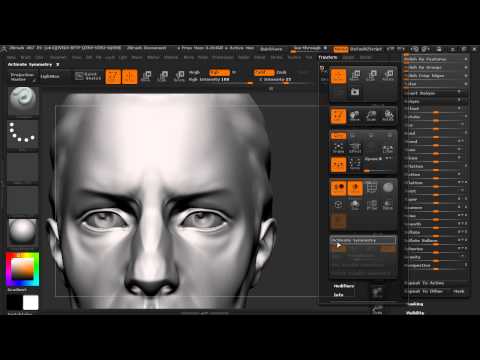
Task: Open the Document menu
Action: [x=58, y=57]
